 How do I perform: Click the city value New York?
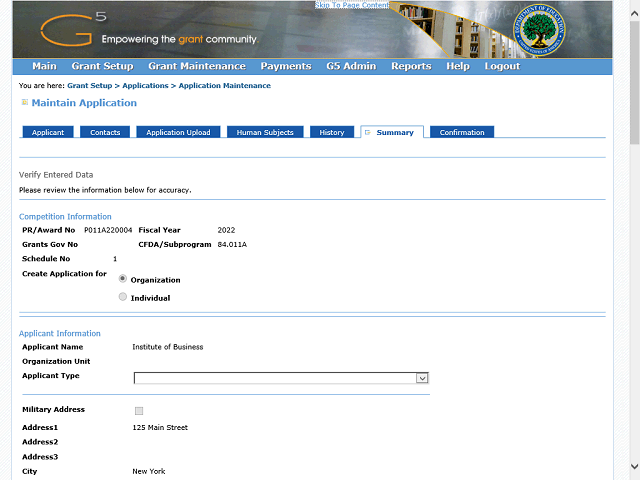[x=149, y=471]
